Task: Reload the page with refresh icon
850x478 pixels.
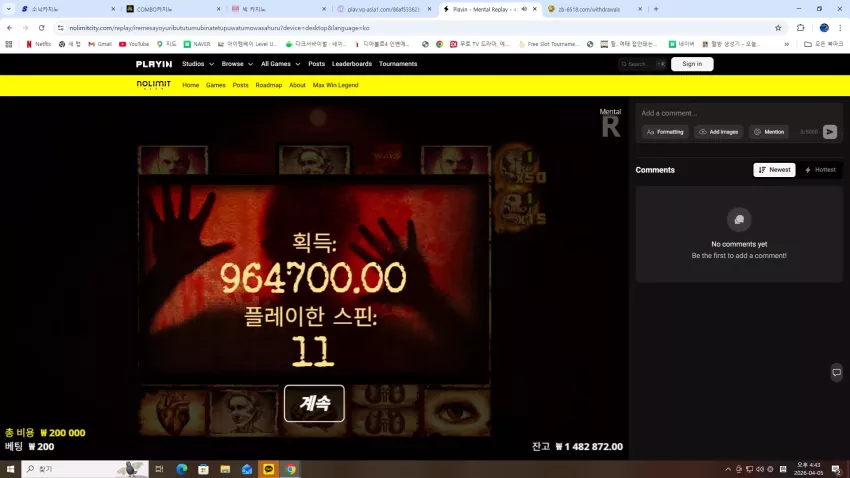Action: 42,28
